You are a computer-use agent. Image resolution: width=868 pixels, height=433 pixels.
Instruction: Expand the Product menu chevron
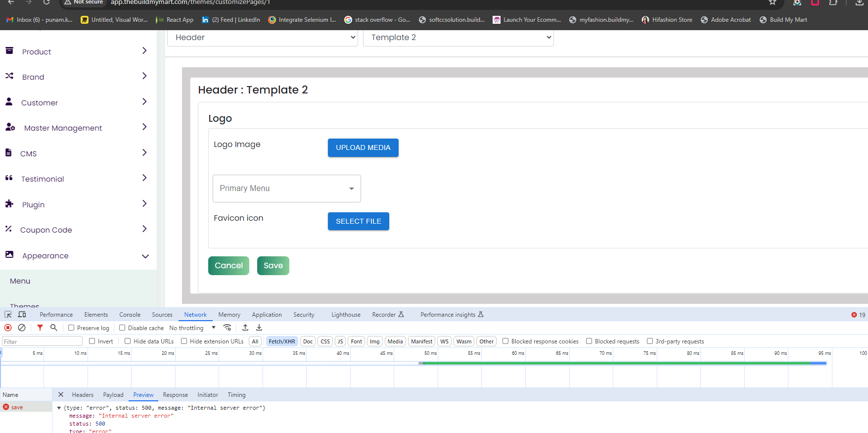tap(144, 50)
